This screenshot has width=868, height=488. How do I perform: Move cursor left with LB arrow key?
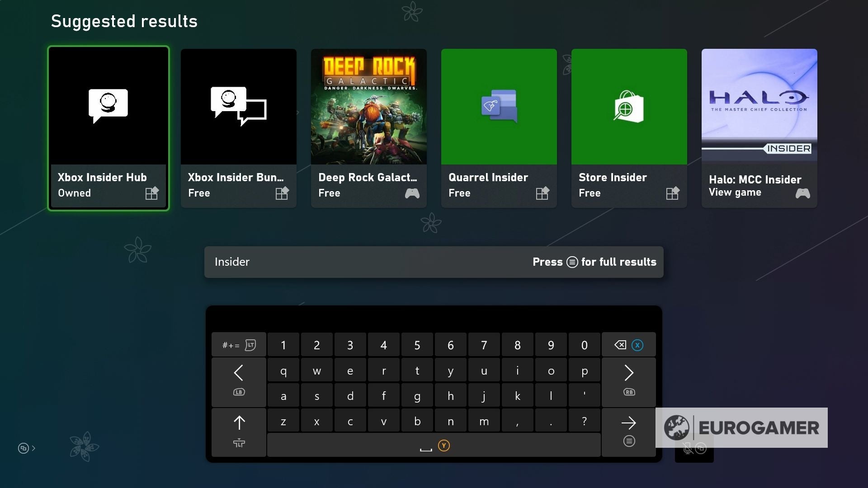click(x=239, y=381)
